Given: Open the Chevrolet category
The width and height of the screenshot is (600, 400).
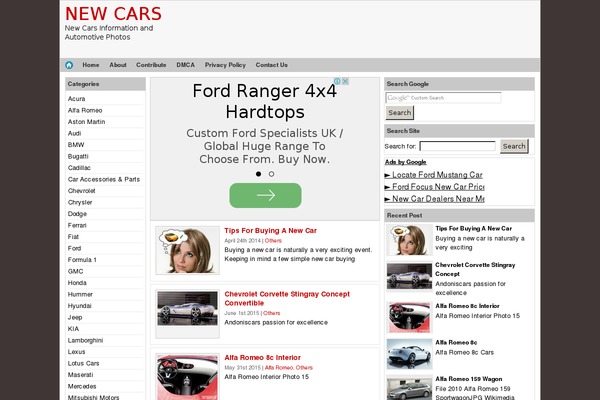Looking at the screenshot, I should 82,191.
